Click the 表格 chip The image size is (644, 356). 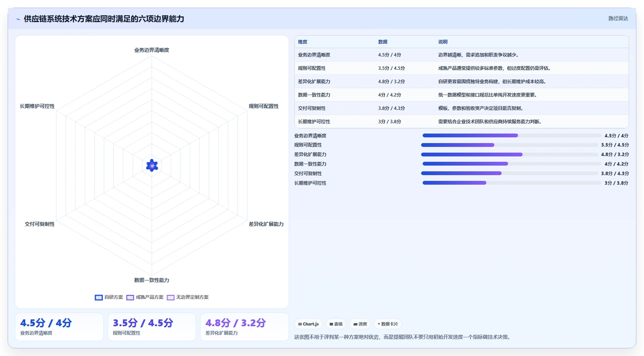336,324
